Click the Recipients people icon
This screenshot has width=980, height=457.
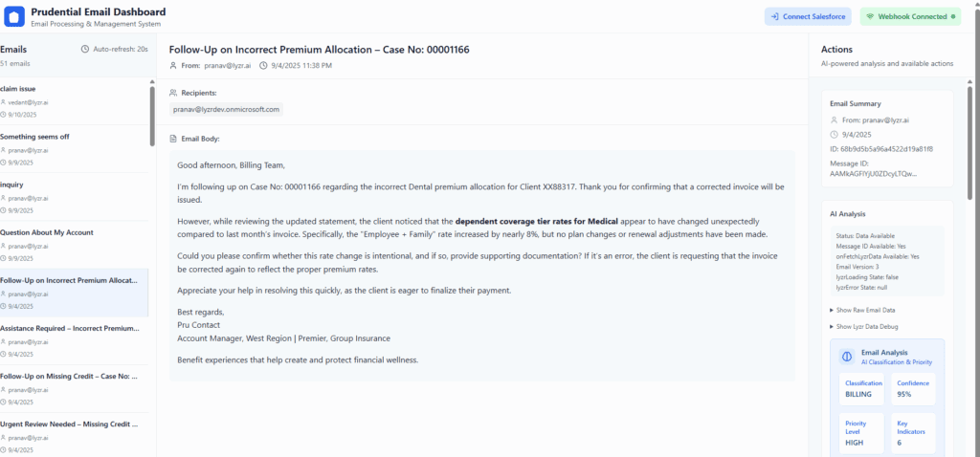(x=173, y=93)
